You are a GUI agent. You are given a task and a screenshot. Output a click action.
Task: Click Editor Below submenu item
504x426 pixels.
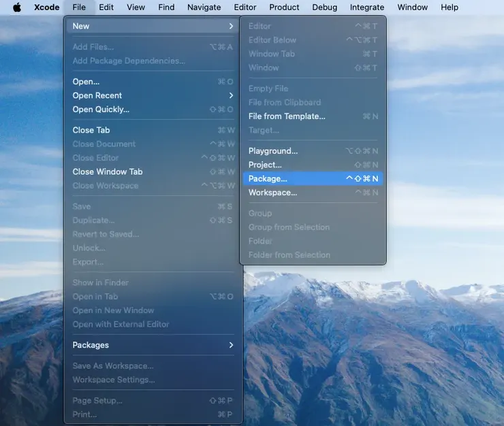tap(313, 40)
